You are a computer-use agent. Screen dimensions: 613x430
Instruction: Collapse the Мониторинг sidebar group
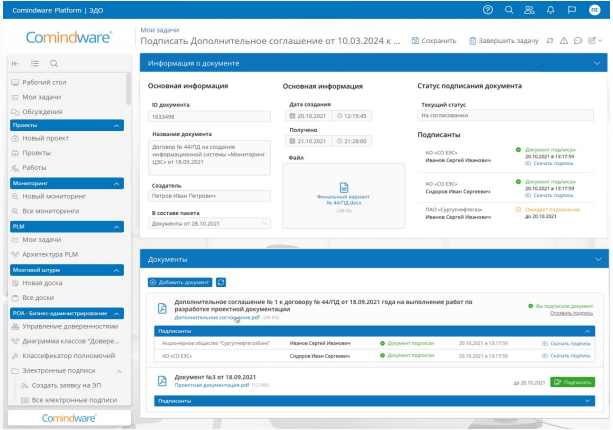click(118, 184)
